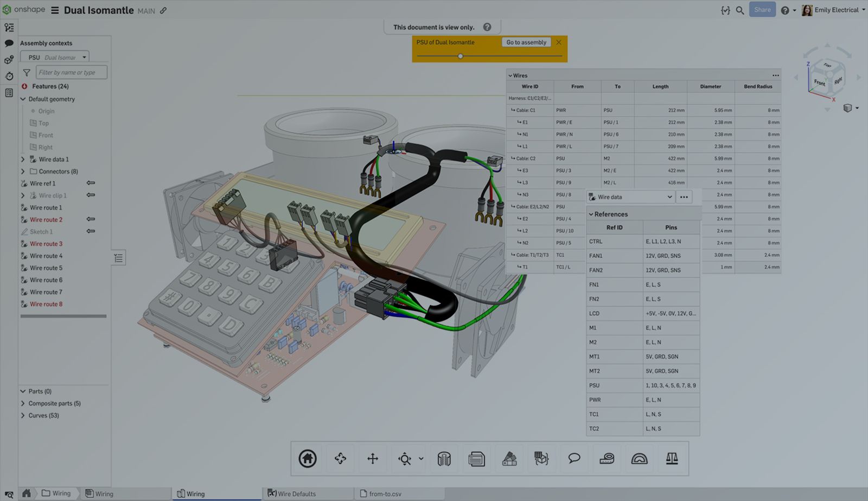Viewport: 868px width, 501px height.
Task: Select the measuring tape tool
Action: point(607,459)
